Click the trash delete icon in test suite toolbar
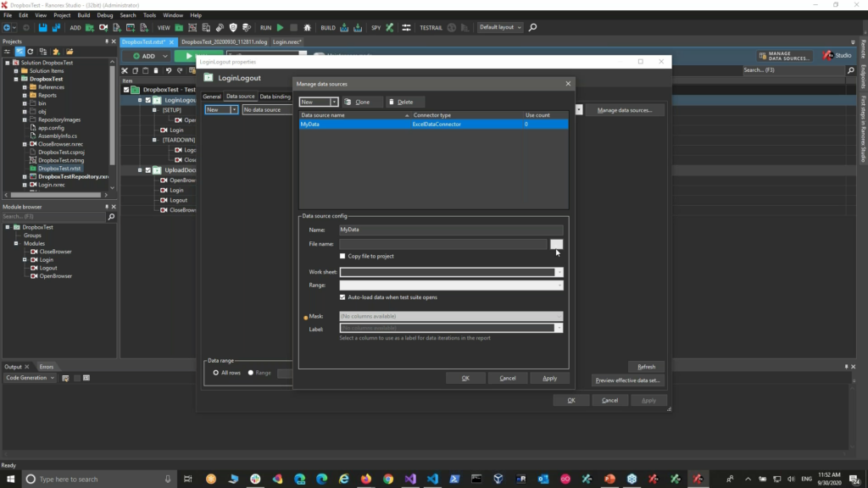868x488 pixels. click(x=156, y=71)
